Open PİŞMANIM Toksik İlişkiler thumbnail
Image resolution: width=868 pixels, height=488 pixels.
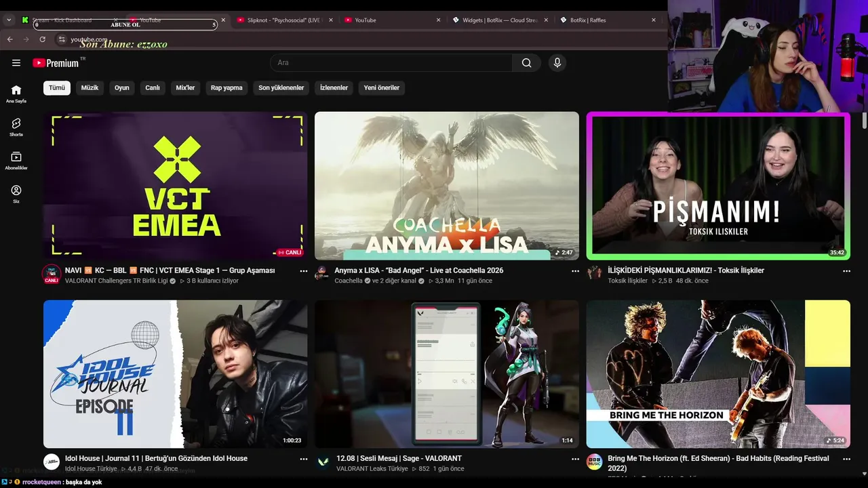[x=718, y=186]
